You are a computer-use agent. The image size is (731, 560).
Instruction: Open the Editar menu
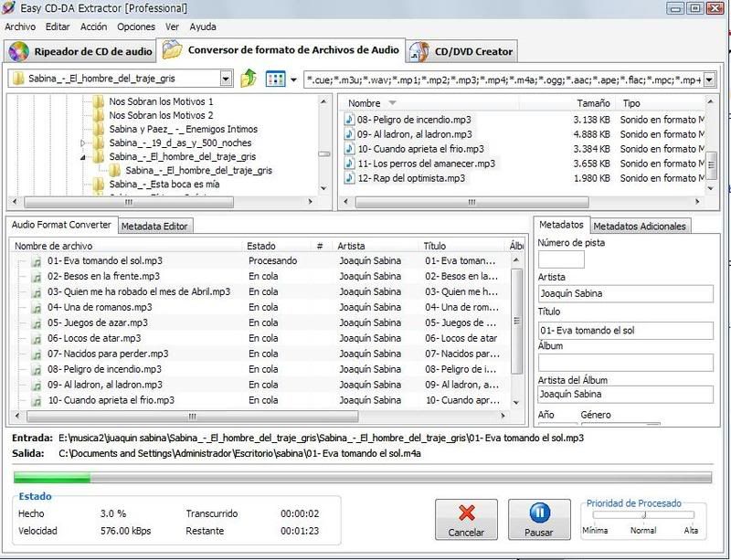coord(58,26)
